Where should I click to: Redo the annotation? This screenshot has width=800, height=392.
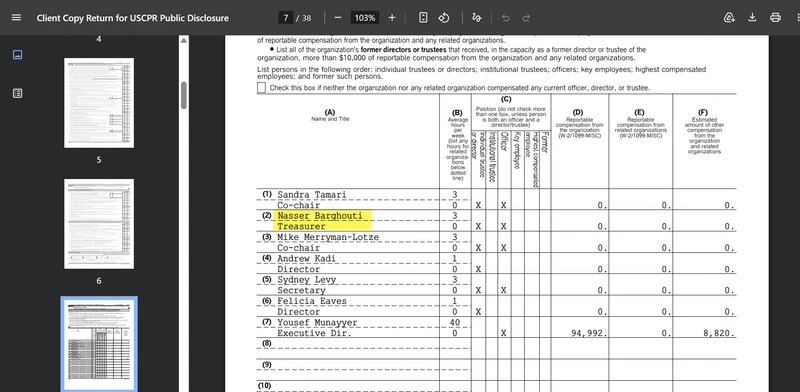tap(526, 17)
